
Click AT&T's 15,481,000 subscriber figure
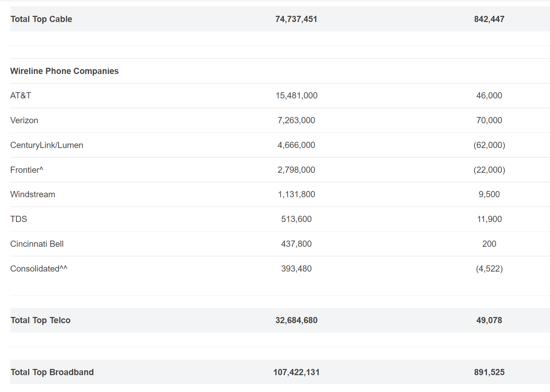[x=296, y=96]
